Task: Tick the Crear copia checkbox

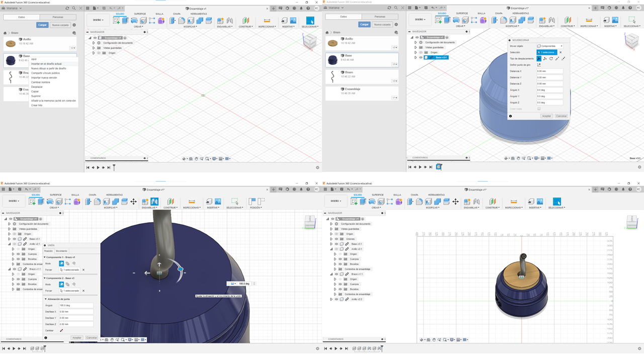Action: point(539,109)
